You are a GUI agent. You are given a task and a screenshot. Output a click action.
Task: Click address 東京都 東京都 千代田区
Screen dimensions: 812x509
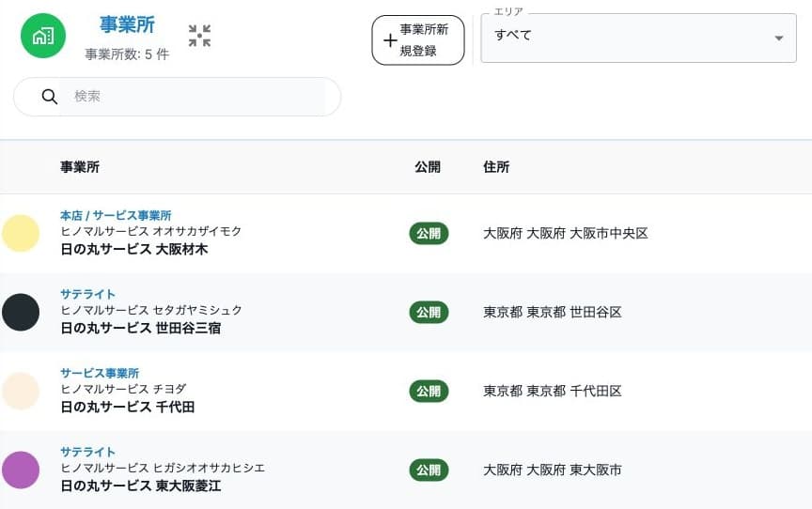pos(552,391)
